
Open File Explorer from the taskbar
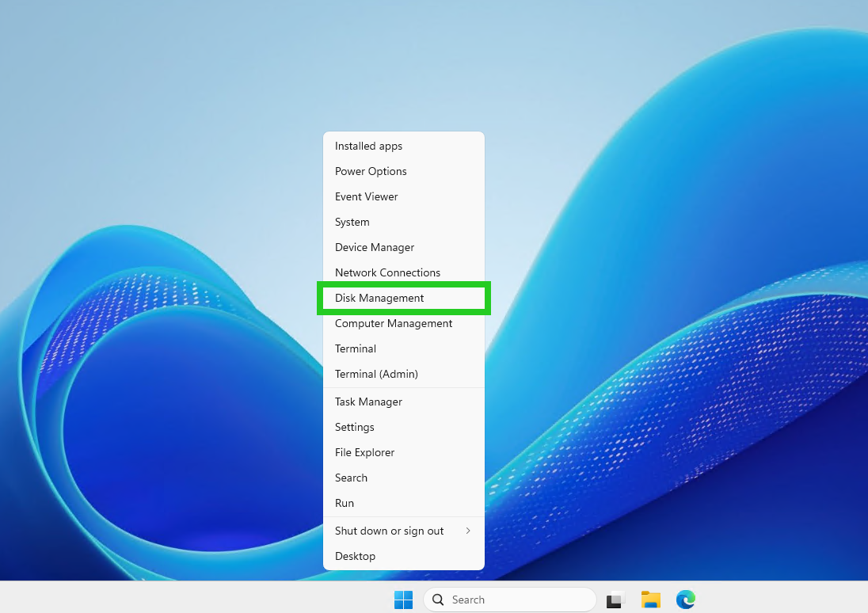tap(650, 600)
